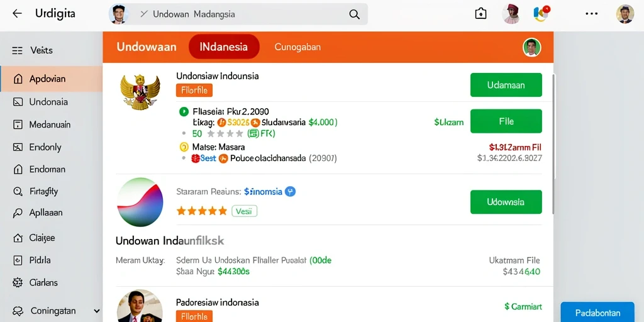644x322 pixels.
Task: Expand the Coningatan sidebar chevron
Action: (x=97, y=311)
